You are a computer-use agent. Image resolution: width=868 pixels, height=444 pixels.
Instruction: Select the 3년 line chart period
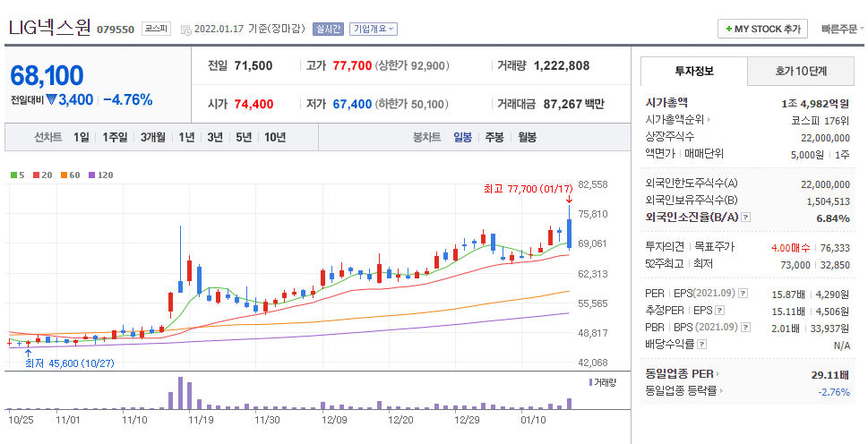coord(215,137)
